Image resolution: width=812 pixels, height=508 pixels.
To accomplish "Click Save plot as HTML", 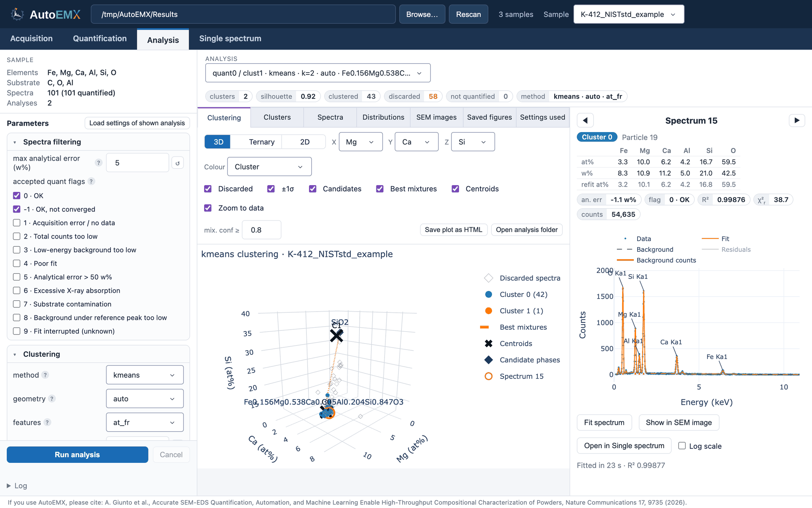I will pos(453,230).
